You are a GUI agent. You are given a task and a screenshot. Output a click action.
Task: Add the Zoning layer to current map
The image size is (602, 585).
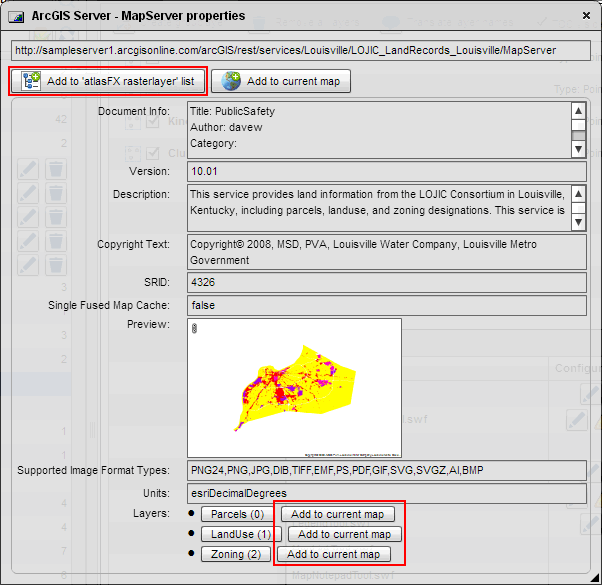[334, 554]
